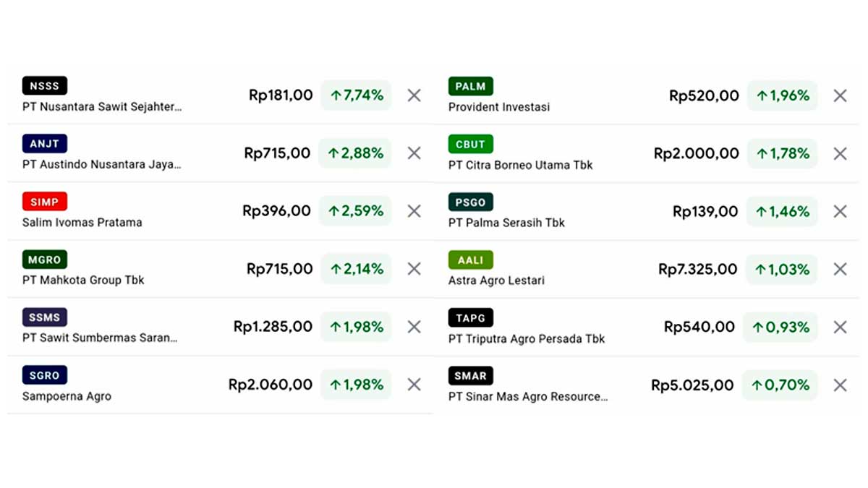Remove the PALM Provident Investasi row
The width and height of the screenshot is (868, 488).
click(840, 95)
